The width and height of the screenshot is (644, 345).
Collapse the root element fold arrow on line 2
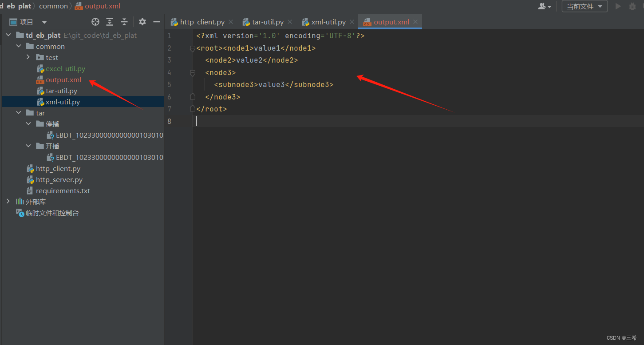coord(192,48)
